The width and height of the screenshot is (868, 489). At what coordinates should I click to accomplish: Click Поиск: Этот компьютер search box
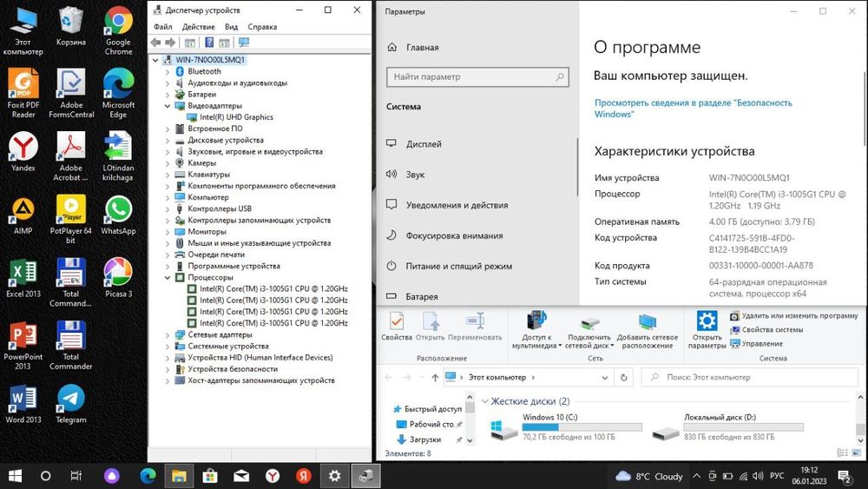click(x=750, y=378)
